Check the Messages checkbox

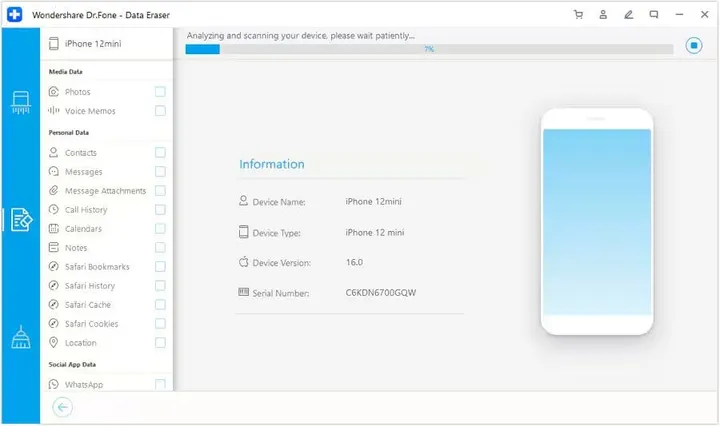click(x=160, y=172)
